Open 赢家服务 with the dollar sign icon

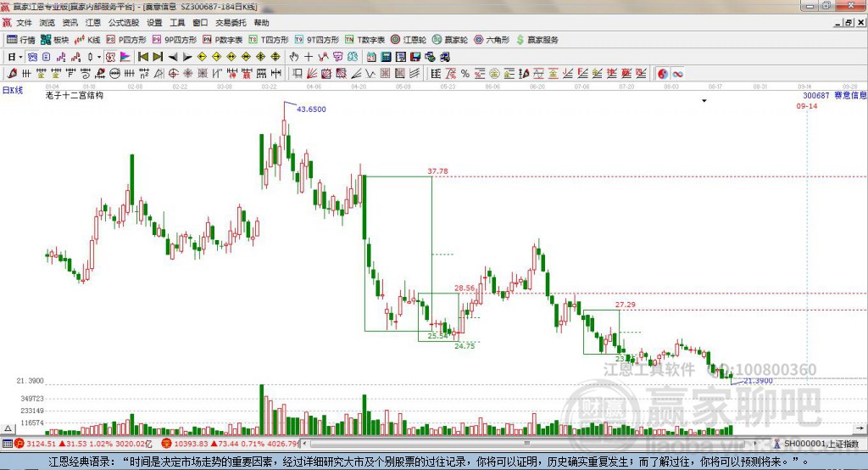[537, 40]
